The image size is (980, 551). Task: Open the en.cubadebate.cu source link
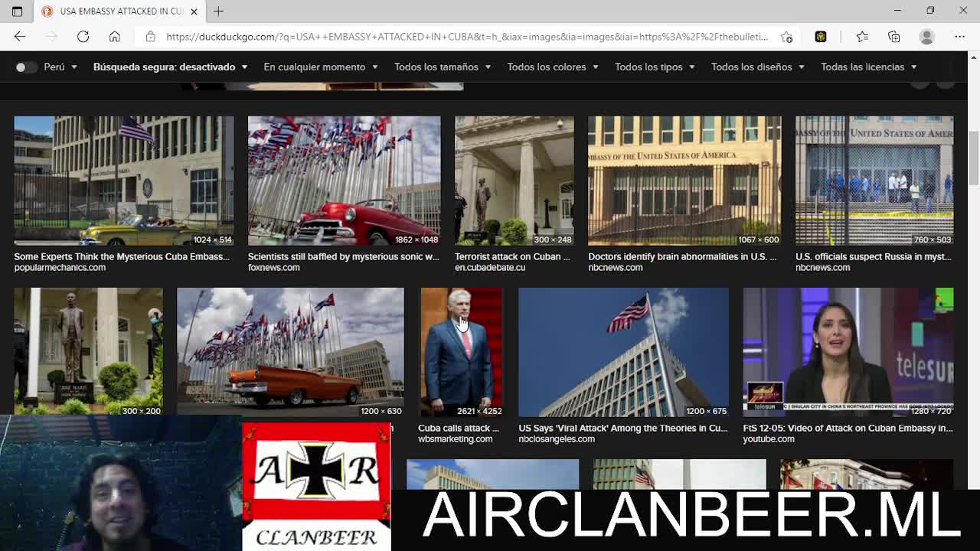coord(490,267)
